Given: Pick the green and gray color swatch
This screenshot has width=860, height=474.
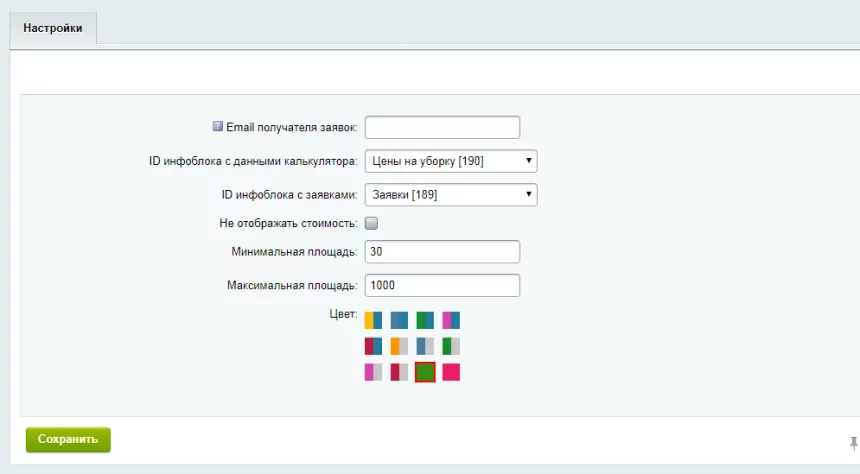Looking at the screenshot, I should pyautogui.click(x=451, y=346).
